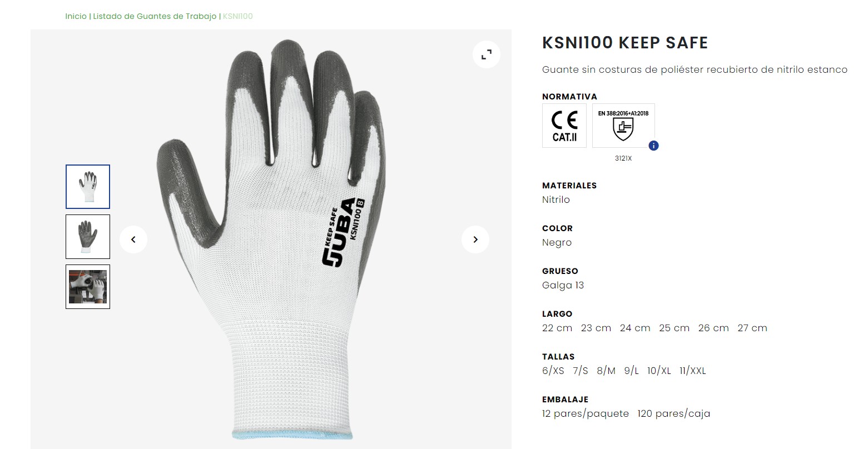
Task: Select palm-view glove thumbnail
Action: 88,237
